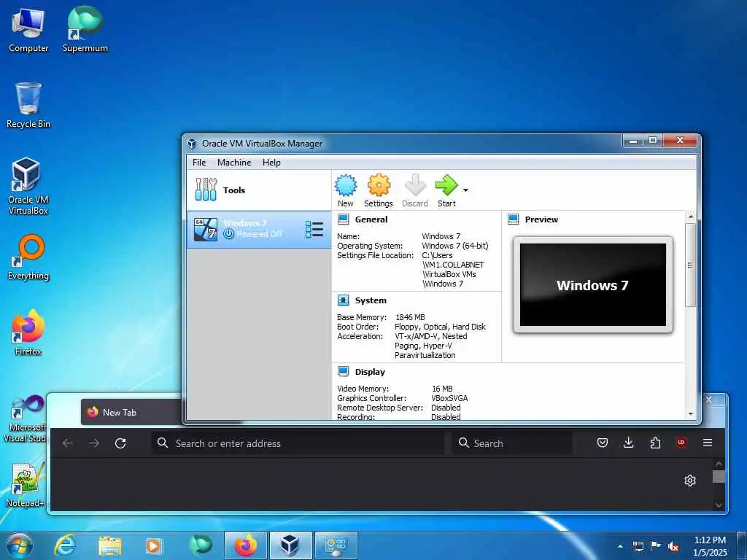Open the Windows Start menu orb
Screen dimensions: 747x560
pyautogui.click(x=20, y=545)
